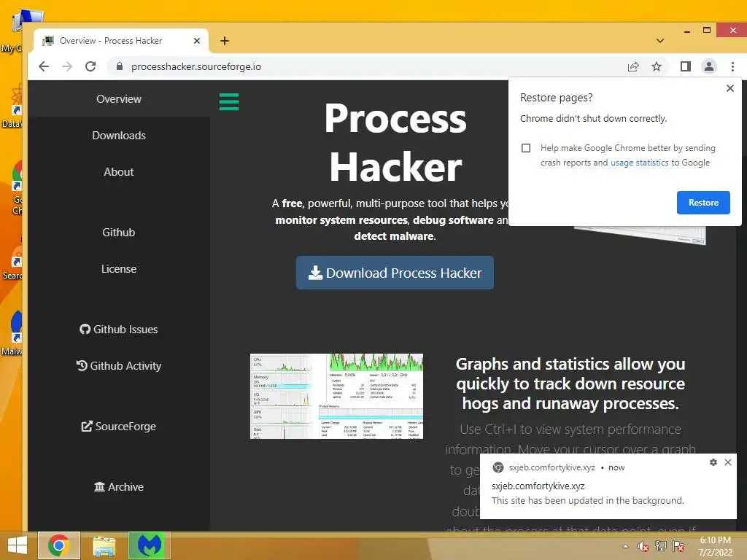Viewport: 747px width, 560px height.
Task: Open Downloads in the sidebar
Action: coord(119,136)
